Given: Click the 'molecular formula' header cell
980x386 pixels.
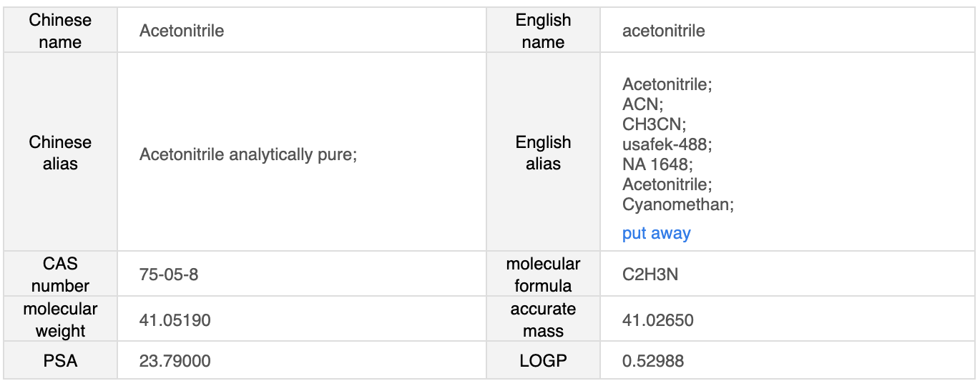Looking at the screenshot, I should click(x=543, y=274).
